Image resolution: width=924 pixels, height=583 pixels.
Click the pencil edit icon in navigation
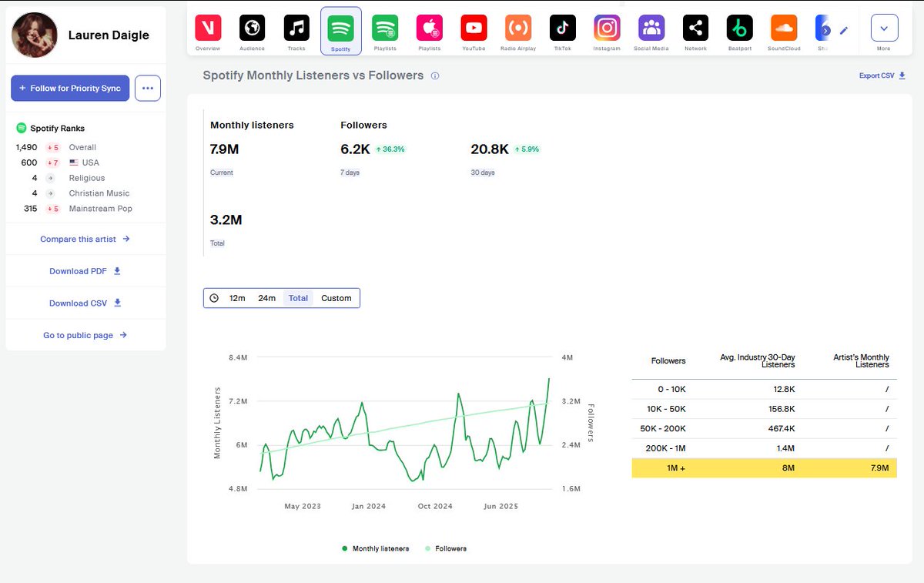844,31
